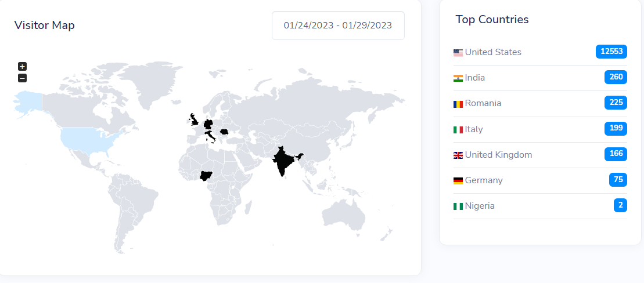Click the Italy country name
Viewport: 644px width, 283px height.
point(474,129)
